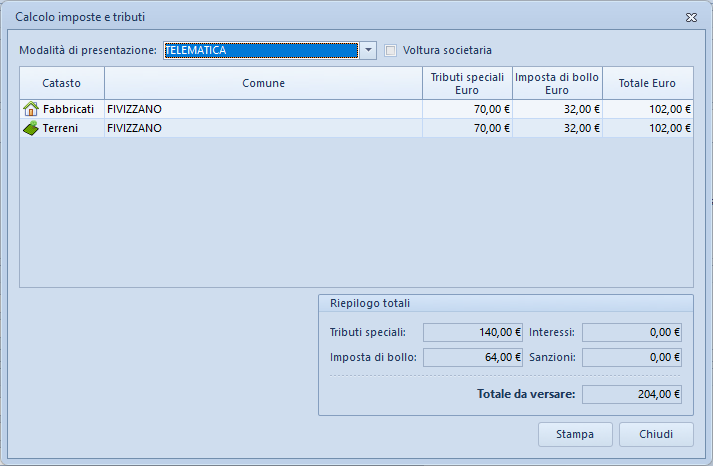Click the Fabbricati house icon
The image size is (713, 466).
[31, 109]
